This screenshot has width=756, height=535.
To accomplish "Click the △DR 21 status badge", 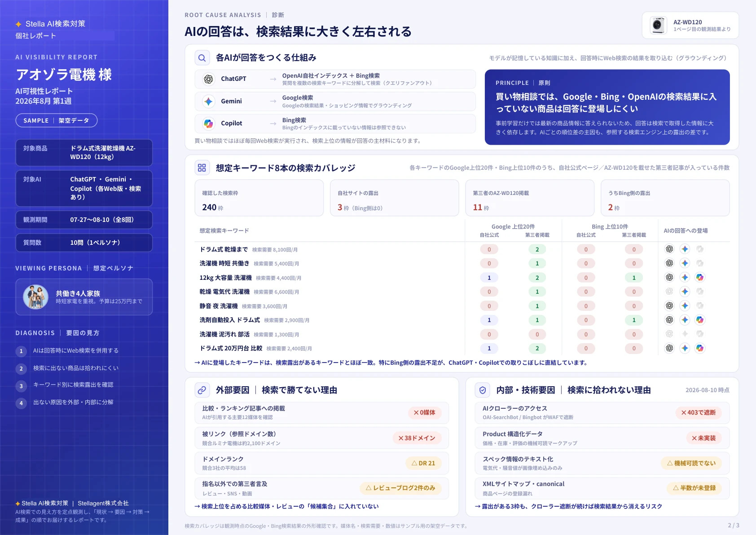I will coord(423,464).
